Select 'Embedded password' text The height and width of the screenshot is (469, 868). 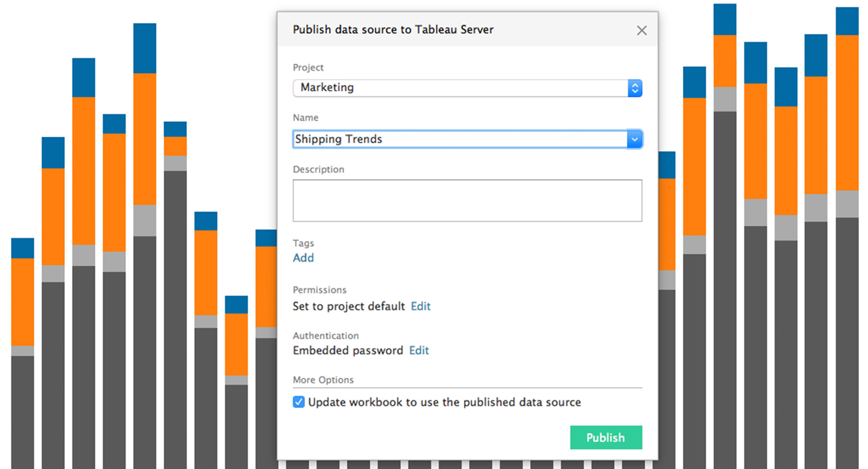pyautogui.click(x=348, y=351)
